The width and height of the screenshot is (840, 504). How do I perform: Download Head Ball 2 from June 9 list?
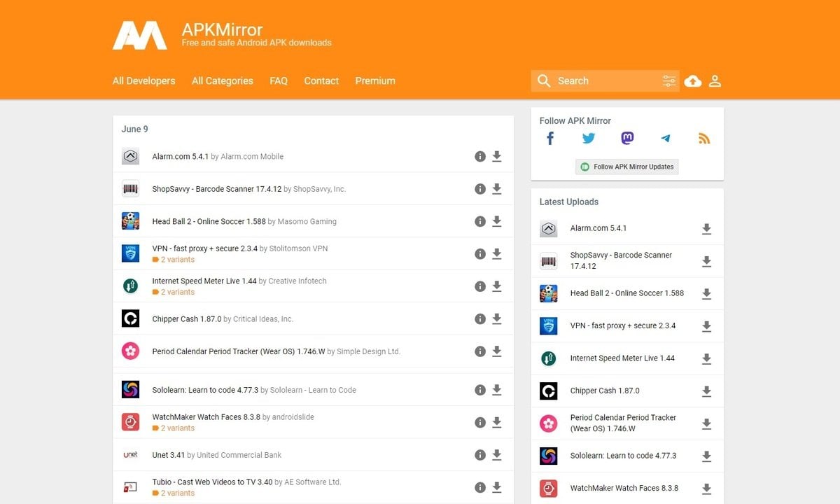click(497, 221)
